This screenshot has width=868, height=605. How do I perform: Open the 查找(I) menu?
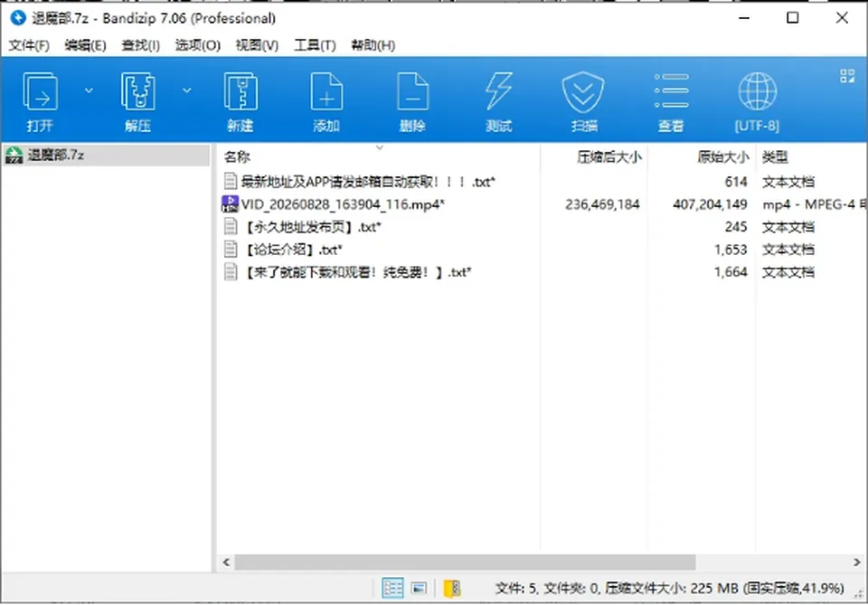click(x=141, y=45)
